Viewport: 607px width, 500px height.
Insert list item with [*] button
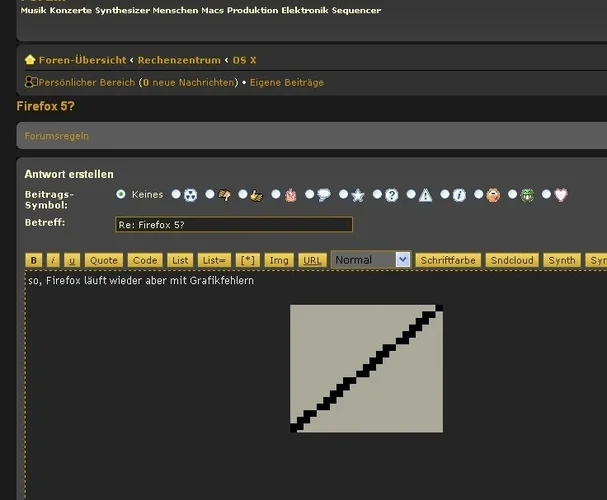point(248,260)
